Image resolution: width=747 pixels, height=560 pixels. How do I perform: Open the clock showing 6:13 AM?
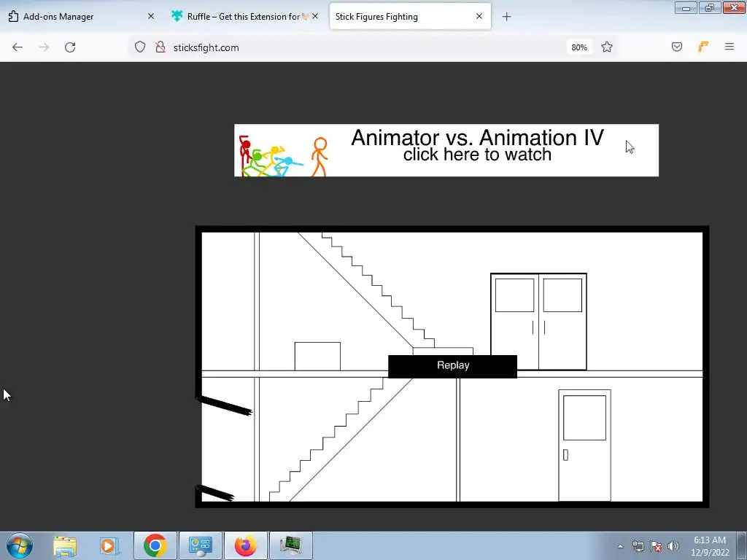[x=710, y=546]
